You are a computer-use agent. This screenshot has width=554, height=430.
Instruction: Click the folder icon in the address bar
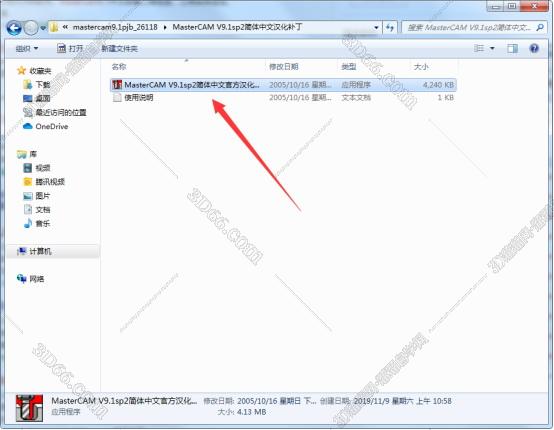click(54, 28)
